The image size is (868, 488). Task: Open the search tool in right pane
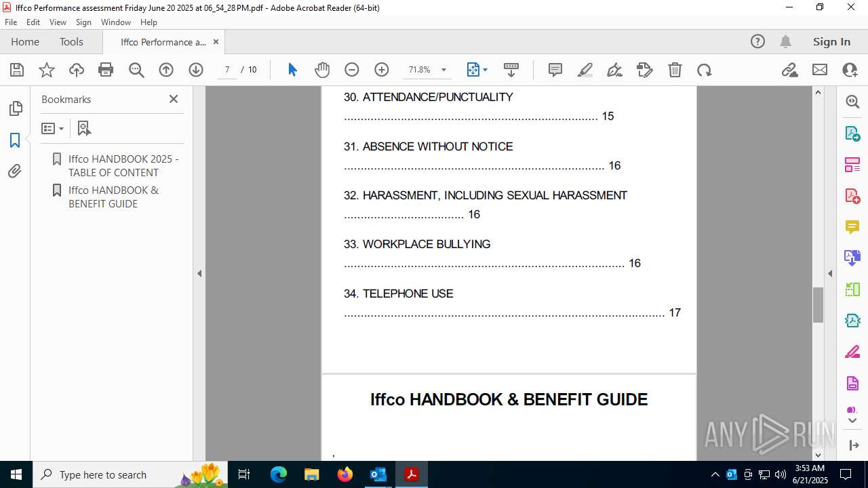point(852,102)
